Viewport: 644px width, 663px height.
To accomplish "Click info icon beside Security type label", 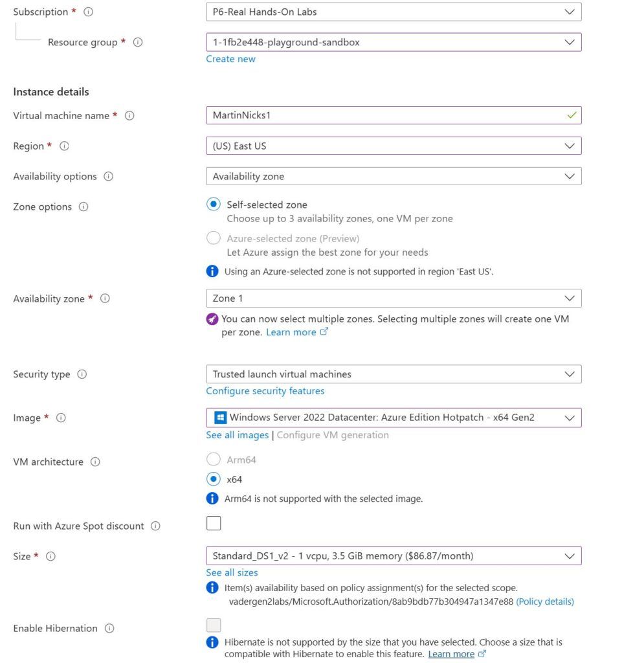I will [x=82, y=374].
